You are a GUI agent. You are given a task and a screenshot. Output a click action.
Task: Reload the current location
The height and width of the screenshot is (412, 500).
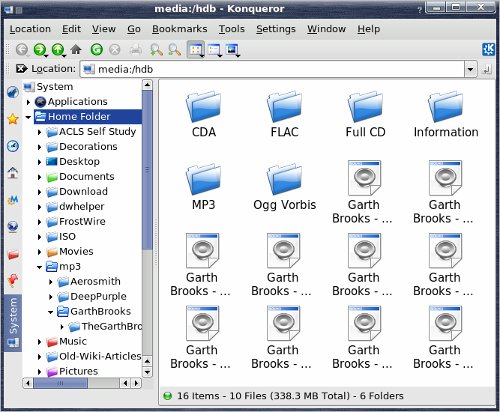click(x=97, y=50)
